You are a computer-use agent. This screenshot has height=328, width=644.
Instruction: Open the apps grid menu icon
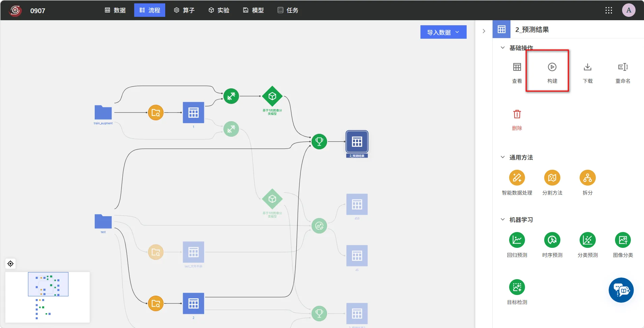pyautogui.click(x=609, y=10)
